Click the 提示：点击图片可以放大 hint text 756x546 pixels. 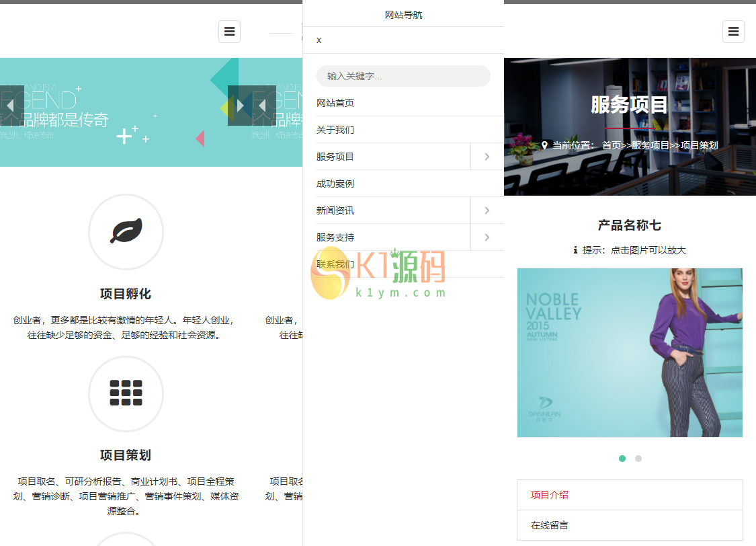[x=634, y=250]
